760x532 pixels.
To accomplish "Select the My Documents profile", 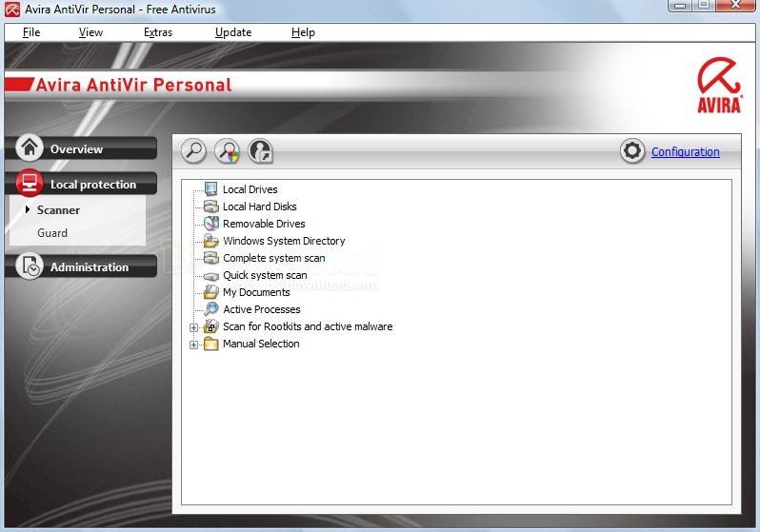I will pyautogui.click(x=256, y=292).
